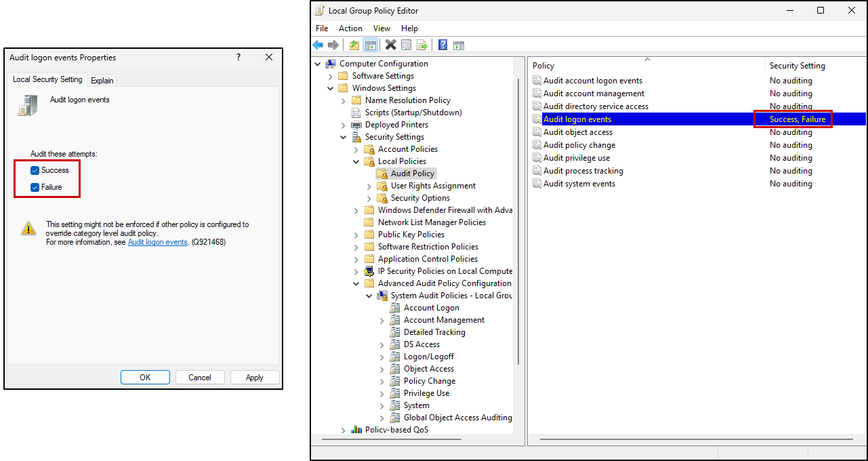Image resolution: width=868 pixels, height=461 pixels.
Task: Open the Action menu
Action: click(350, 28)
